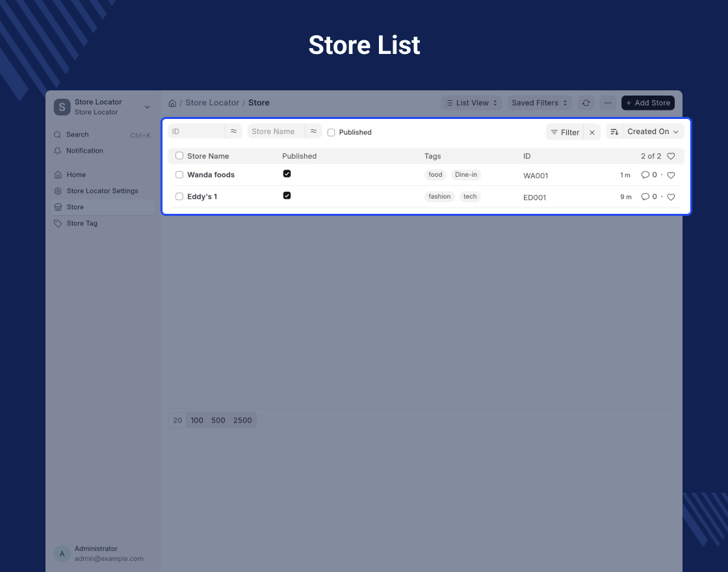Toggle the Published filter checkbox

pyautogui.click(x=331, y=133)
